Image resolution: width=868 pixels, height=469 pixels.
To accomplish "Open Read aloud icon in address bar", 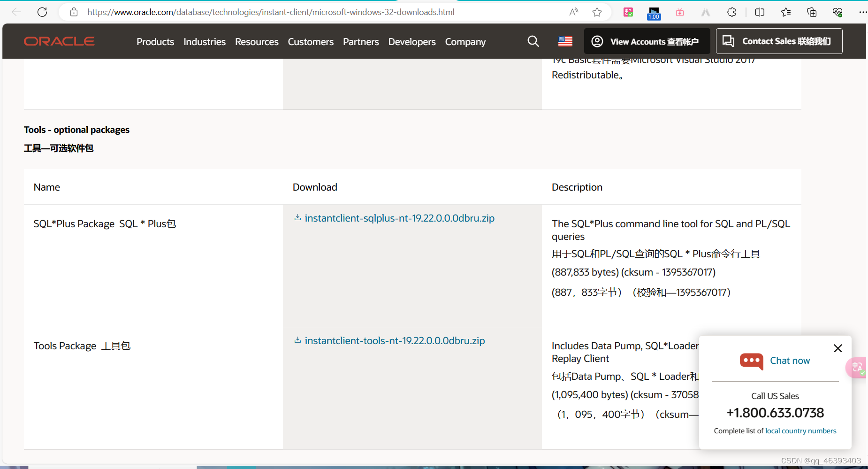I will pos(573,12).
